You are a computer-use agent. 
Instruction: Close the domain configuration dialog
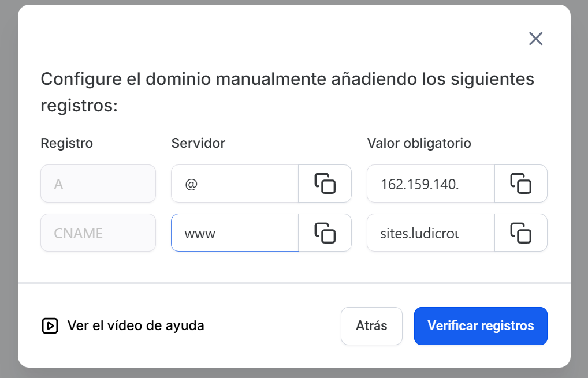(535, 39)
